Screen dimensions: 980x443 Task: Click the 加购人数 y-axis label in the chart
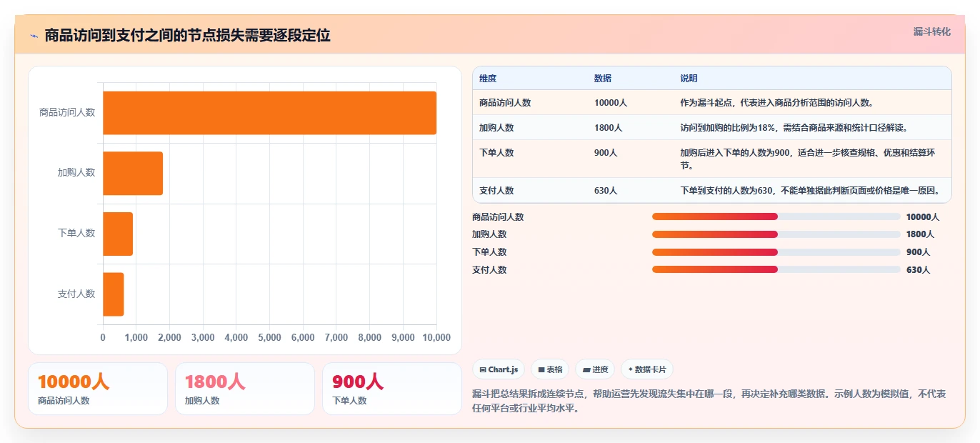[x=76, y=173]
